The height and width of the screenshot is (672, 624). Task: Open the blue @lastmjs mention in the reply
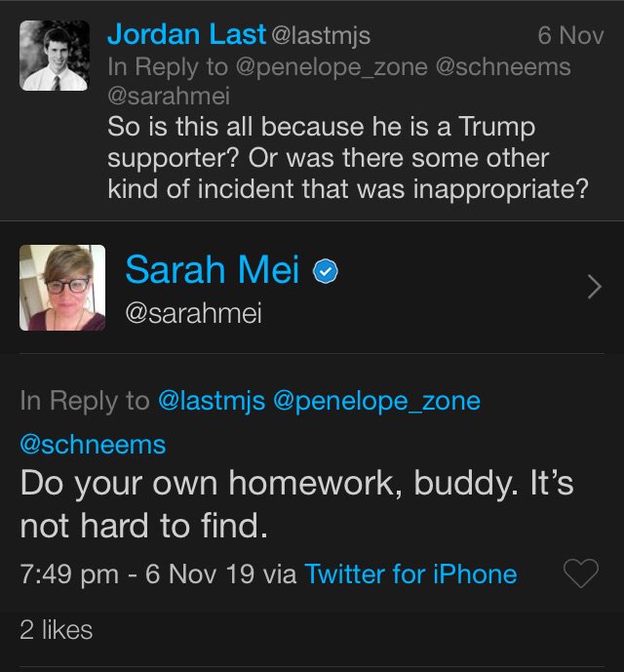click(x=211, y=401)
